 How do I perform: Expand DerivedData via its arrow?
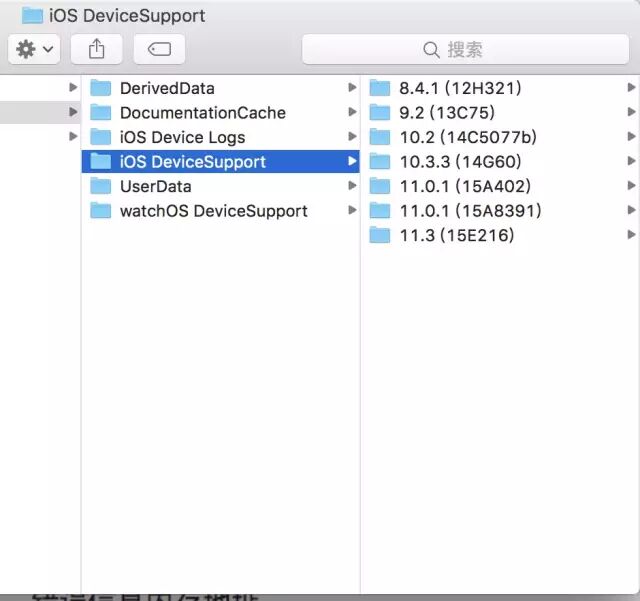(352, 87)
